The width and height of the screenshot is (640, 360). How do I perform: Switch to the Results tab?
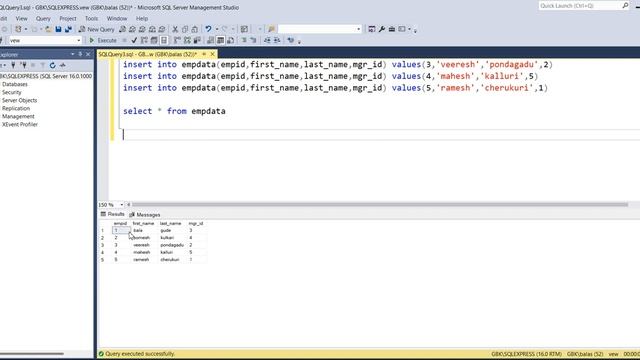[112, 214]
